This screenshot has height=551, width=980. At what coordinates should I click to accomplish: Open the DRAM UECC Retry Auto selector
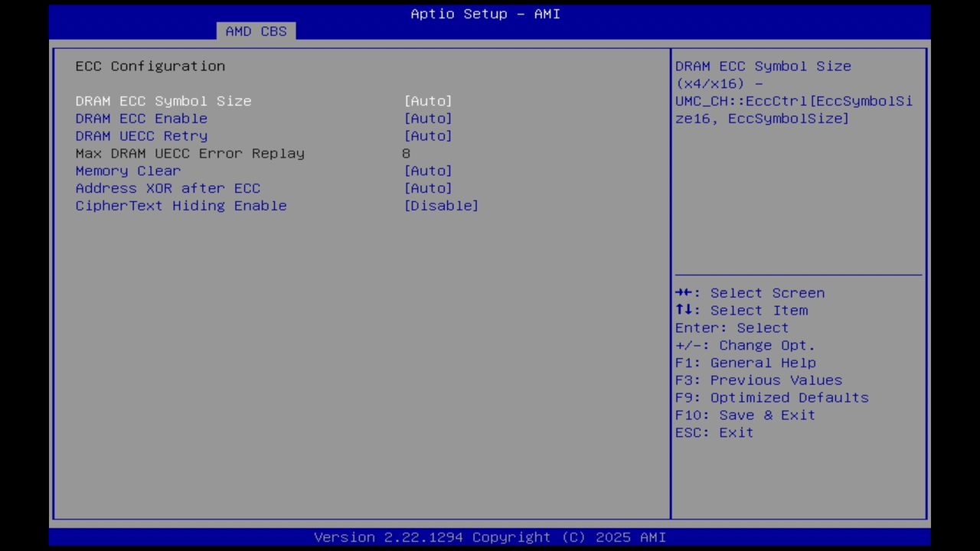[427, 135]
